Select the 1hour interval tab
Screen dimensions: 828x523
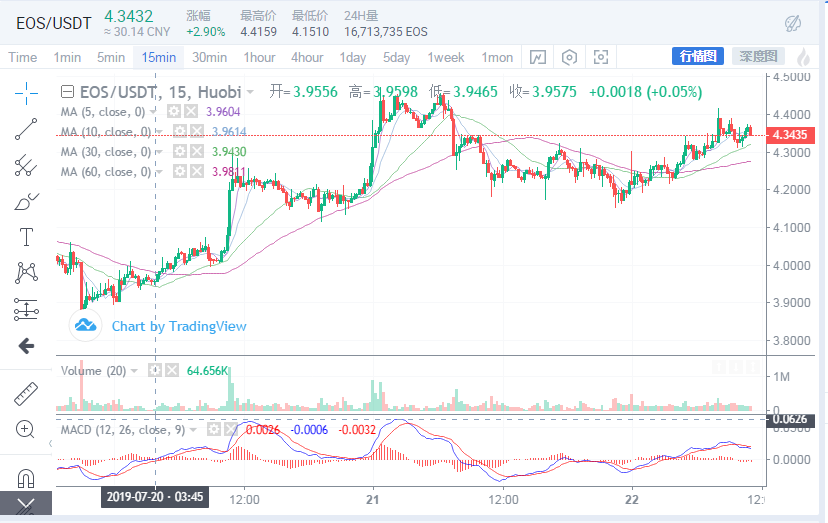tap(259, 57)
